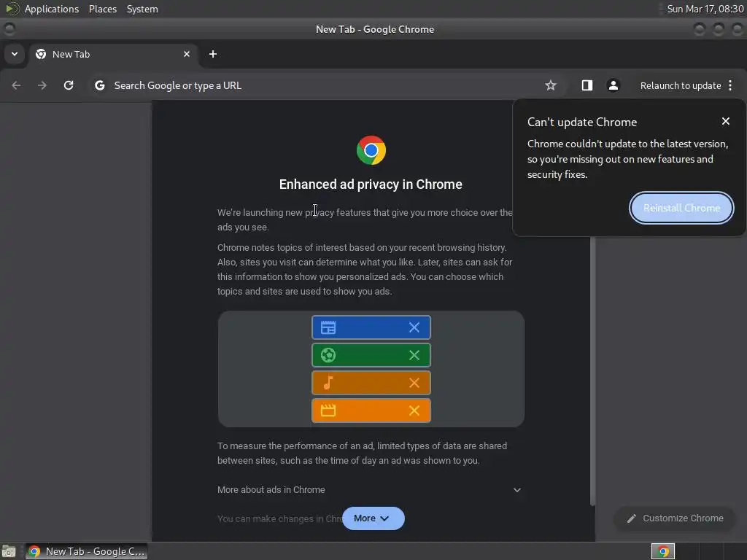Remove the blue news topic chip
This screenshot has width=747, height=560.
tap(414, 327)
